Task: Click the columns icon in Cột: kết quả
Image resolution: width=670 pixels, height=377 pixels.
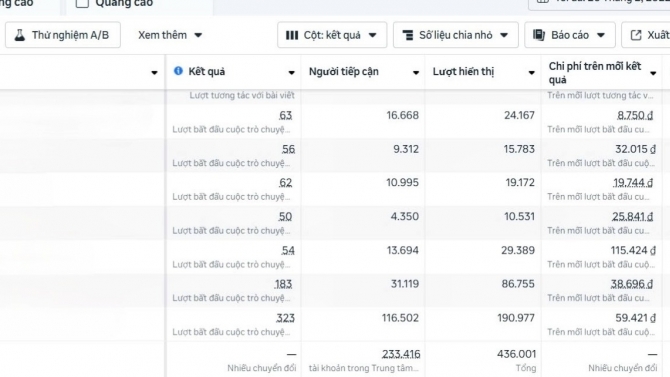Action: tap(292, 35)
